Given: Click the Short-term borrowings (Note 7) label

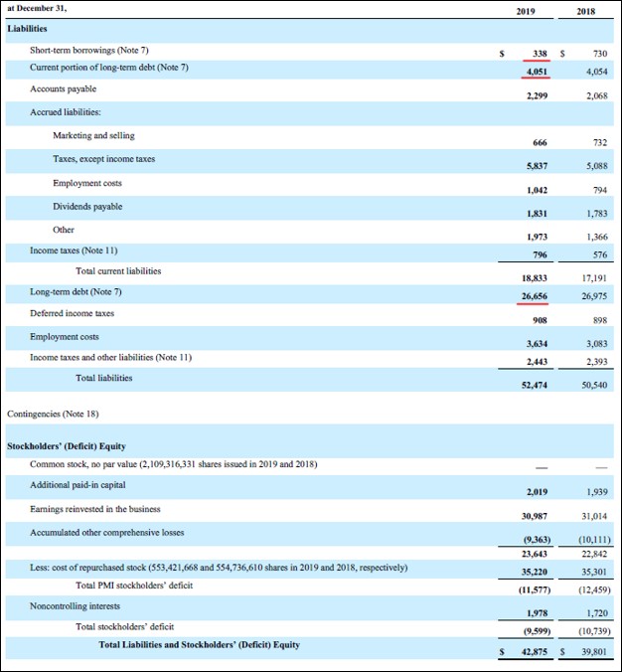Looking at the screenshot, I should 89,50.
